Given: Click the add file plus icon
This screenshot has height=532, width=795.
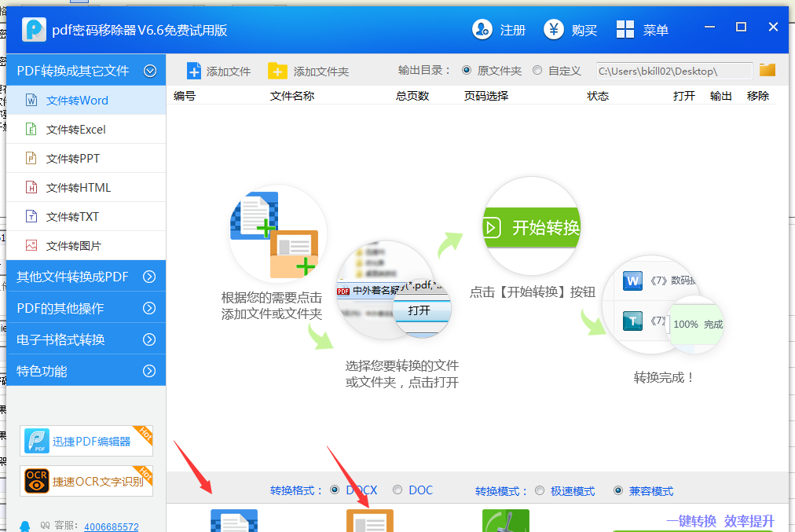Looking at the screenshot, I should pyautogui.click(x=194, y=71).
